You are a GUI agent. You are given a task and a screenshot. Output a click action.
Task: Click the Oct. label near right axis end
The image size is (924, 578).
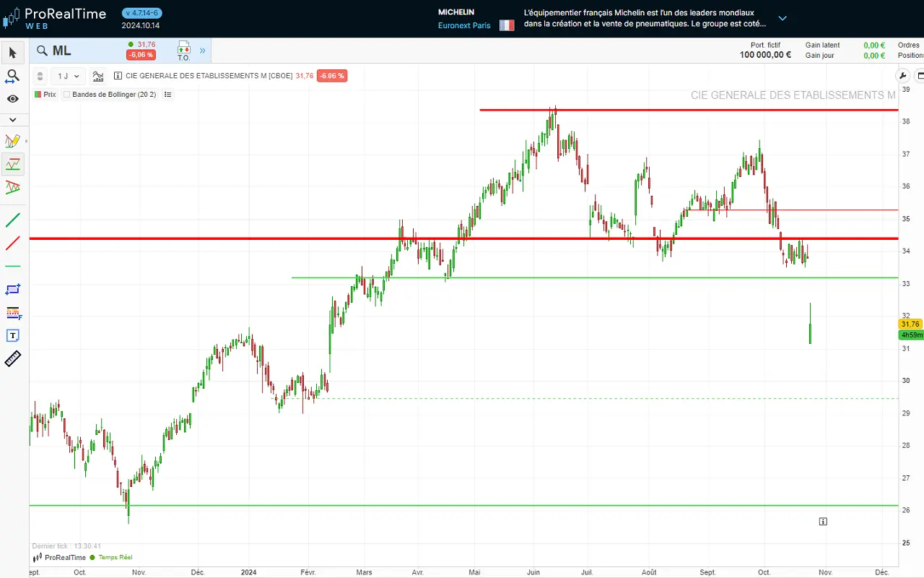[x=764, y=572]
